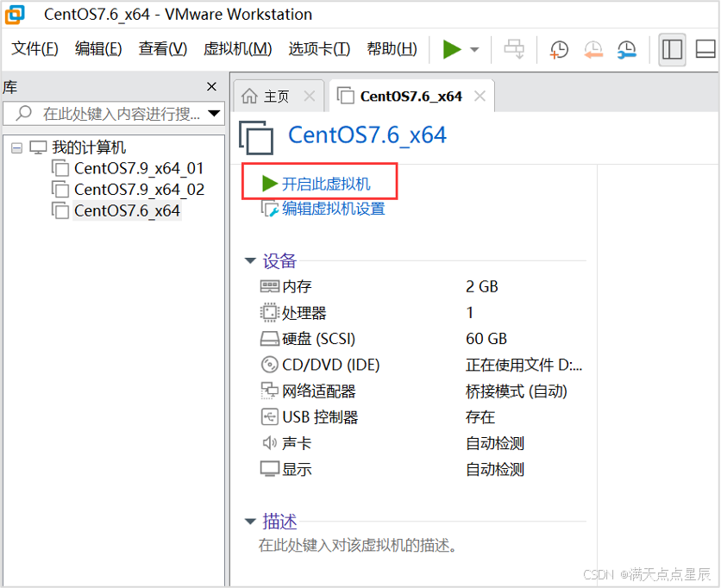Click the wrench icon beside 编辑虚拟机设置
This screenshot has width=721, height=588.
click(270, 209)
